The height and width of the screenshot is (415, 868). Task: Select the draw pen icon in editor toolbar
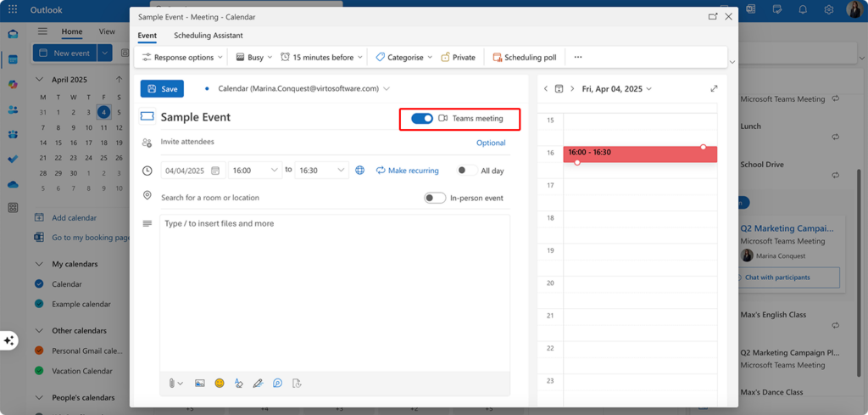coord(258,383)
